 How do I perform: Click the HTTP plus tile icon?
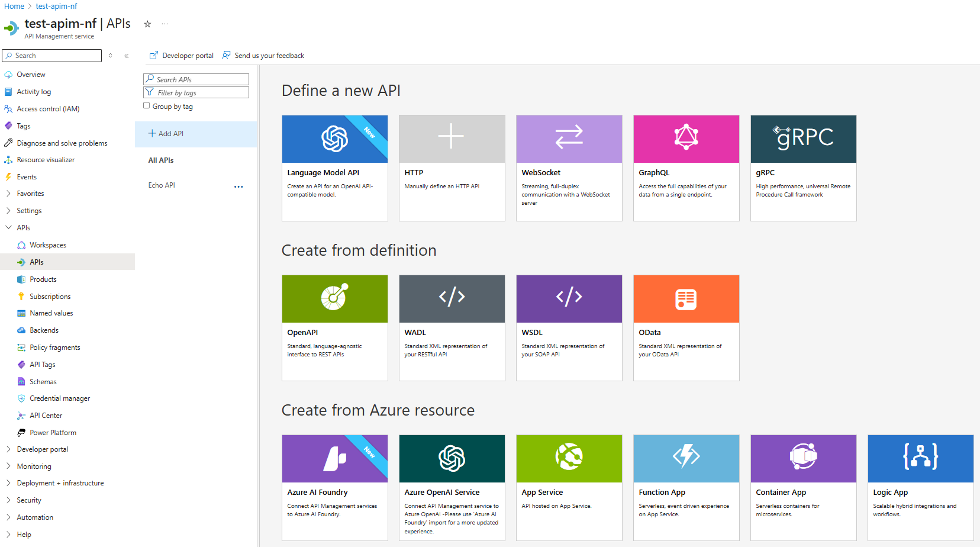pos(451,136)
